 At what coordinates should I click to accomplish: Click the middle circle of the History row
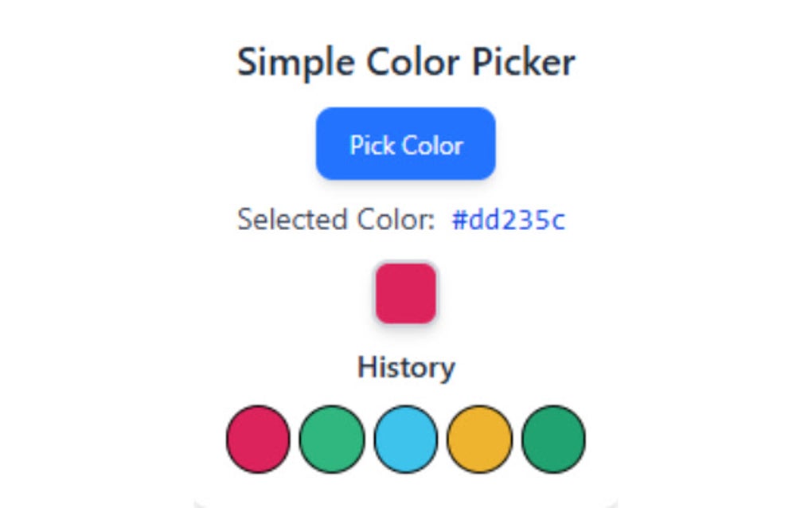(x=405, y=437)
